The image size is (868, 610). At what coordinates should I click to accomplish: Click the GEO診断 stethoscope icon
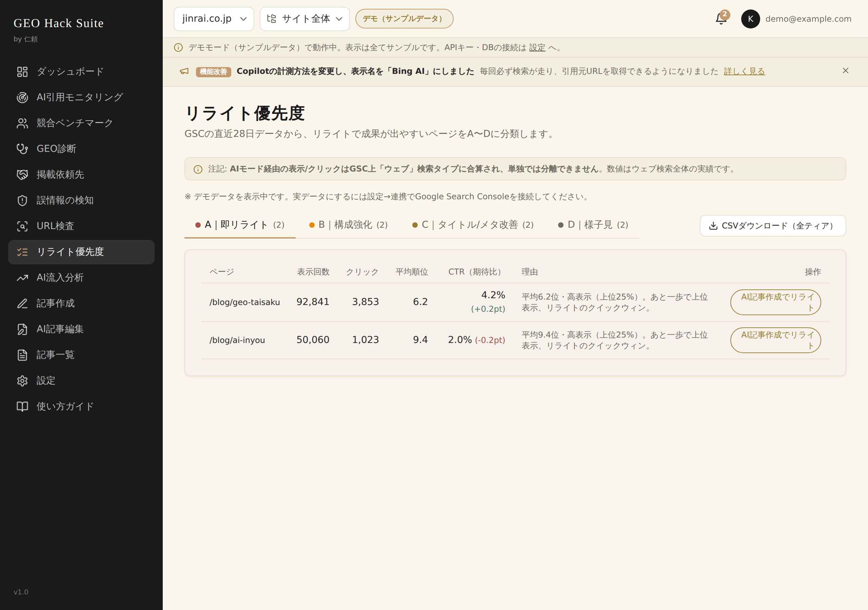(22, 149)
